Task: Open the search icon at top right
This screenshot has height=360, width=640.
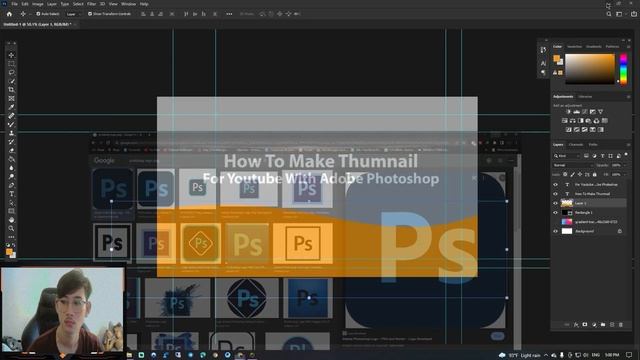Action: (609, 14)
